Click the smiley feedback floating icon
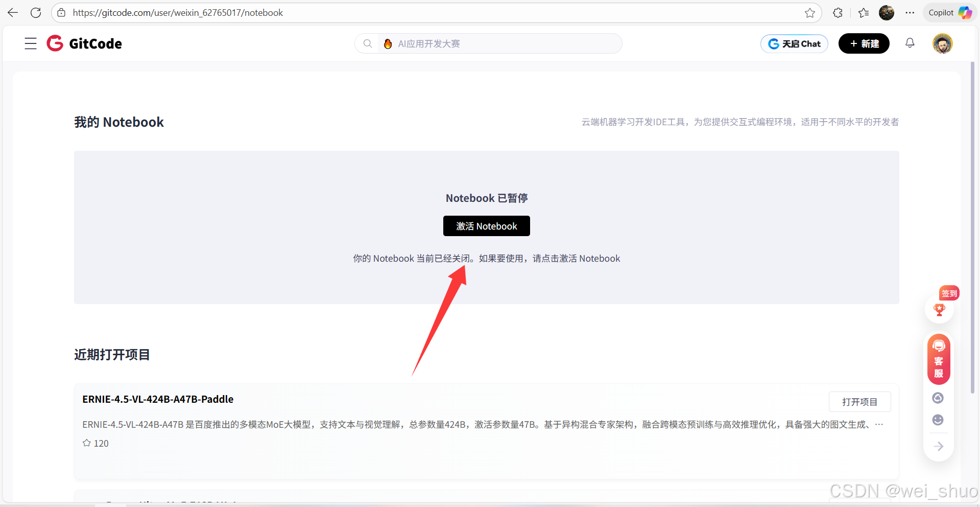980x507 pixels. point(938,420)
